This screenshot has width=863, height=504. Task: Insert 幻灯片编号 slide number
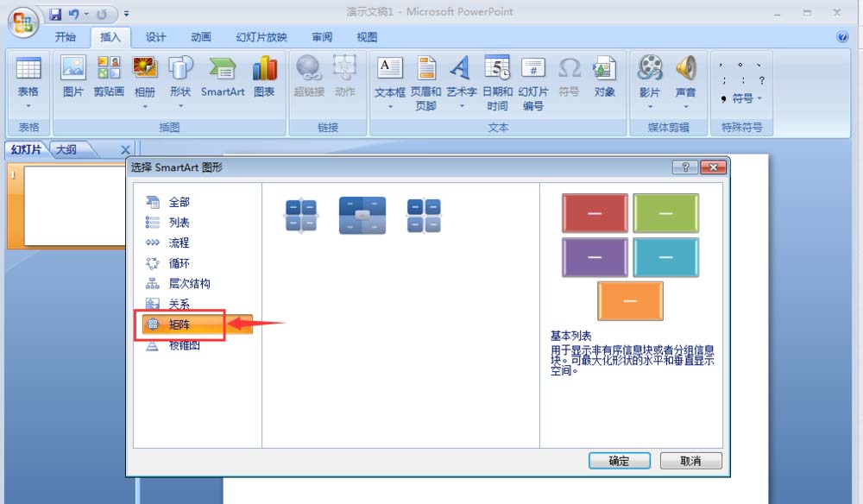(533, 83)
